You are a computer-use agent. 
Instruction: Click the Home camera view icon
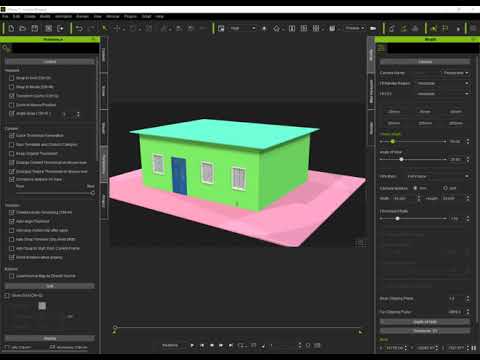276,29
